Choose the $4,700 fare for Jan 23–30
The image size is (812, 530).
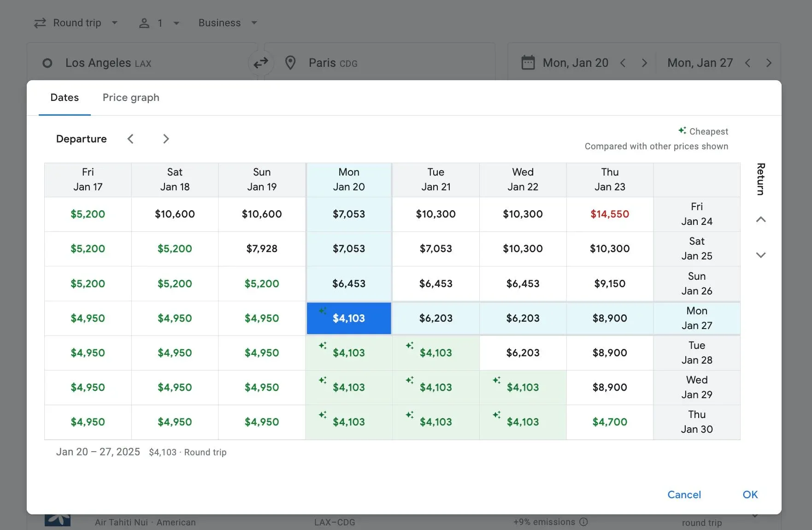pyautogui.click(x=609, y=422)
